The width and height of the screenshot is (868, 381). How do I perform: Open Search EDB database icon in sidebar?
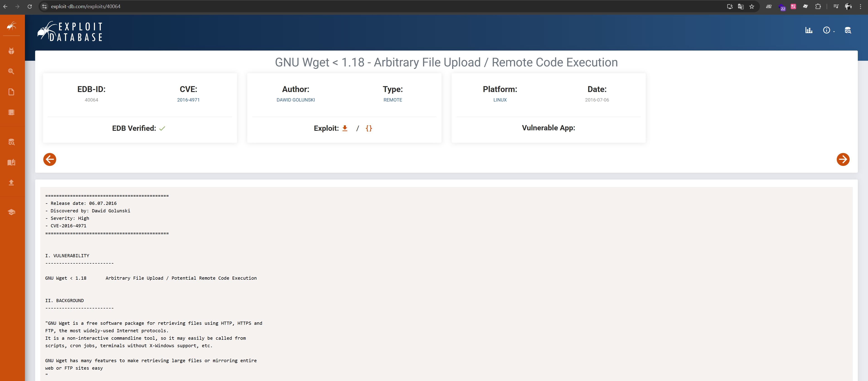click(11, 142)
